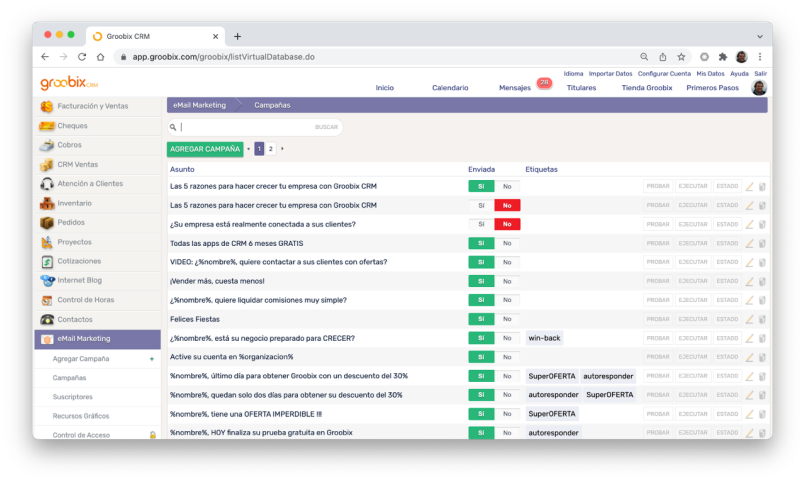Open the Cotizaciones sidebar icon
Viewport: 805px width, 482px height.
tap(47, 261)
